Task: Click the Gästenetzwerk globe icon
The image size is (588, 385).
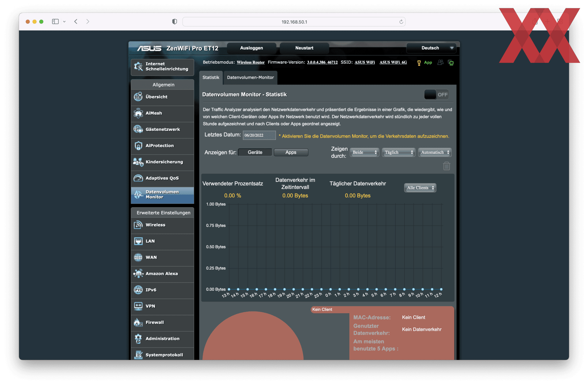Action: click(138, 129)
